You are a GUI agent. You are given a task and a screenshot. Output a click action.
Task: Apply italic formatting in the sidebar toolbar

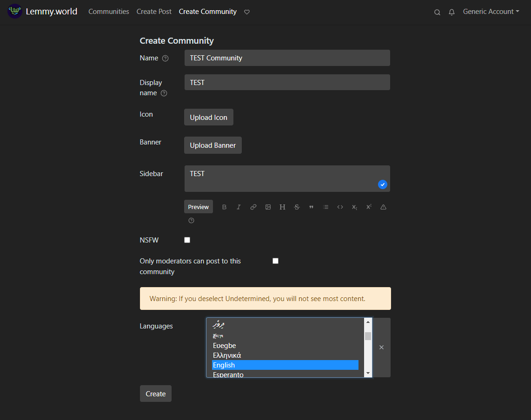[x=239, y=207]
